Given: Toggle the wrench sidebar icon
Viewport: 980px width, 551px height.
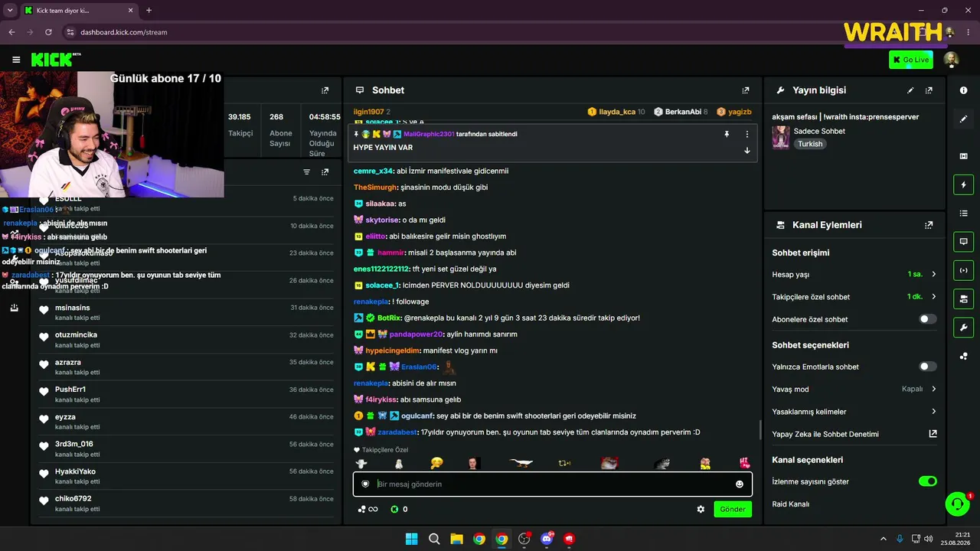Looking at the screenshot, I should 963,328.
